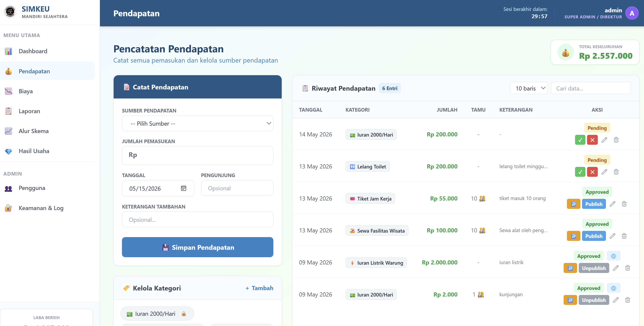Reject the 14 May 2026 Iuran entry
This screenshot has height=326, width=644.
(x=592, y=140)
